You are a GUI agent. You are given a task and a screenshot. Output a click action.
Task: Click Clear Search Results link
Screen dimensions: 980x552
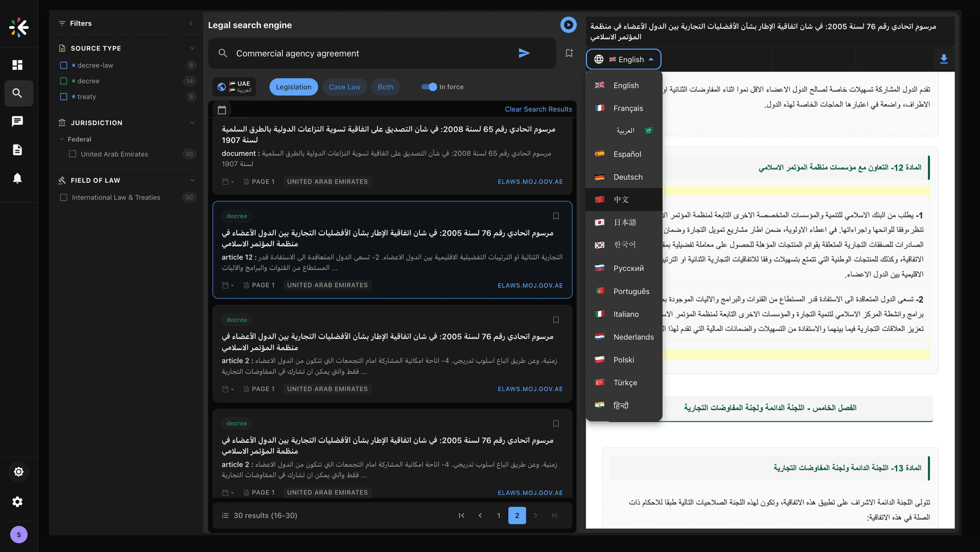[538, 109]
